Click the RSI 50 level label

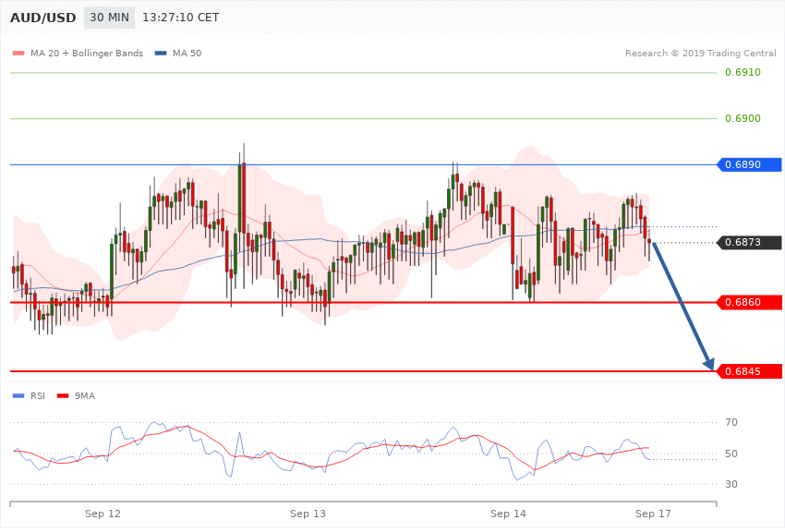click(x=731, y=453)
